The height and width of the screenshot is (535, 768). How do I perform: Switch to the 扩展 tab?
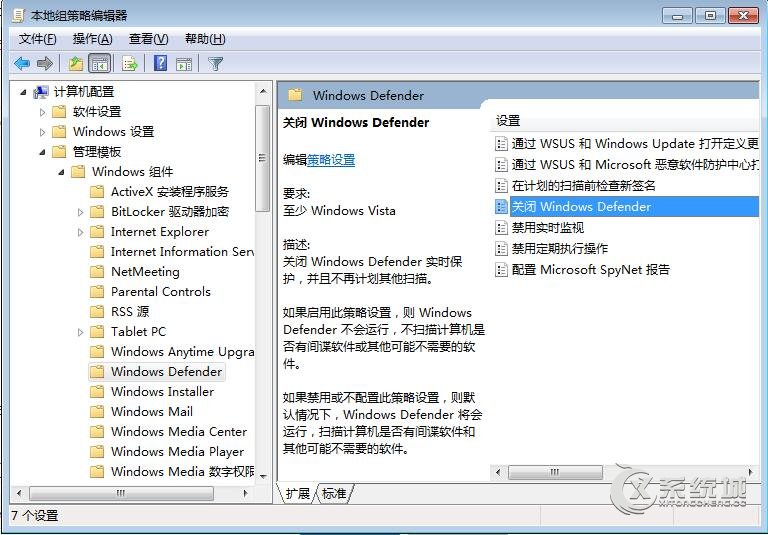tap(298, 493)
